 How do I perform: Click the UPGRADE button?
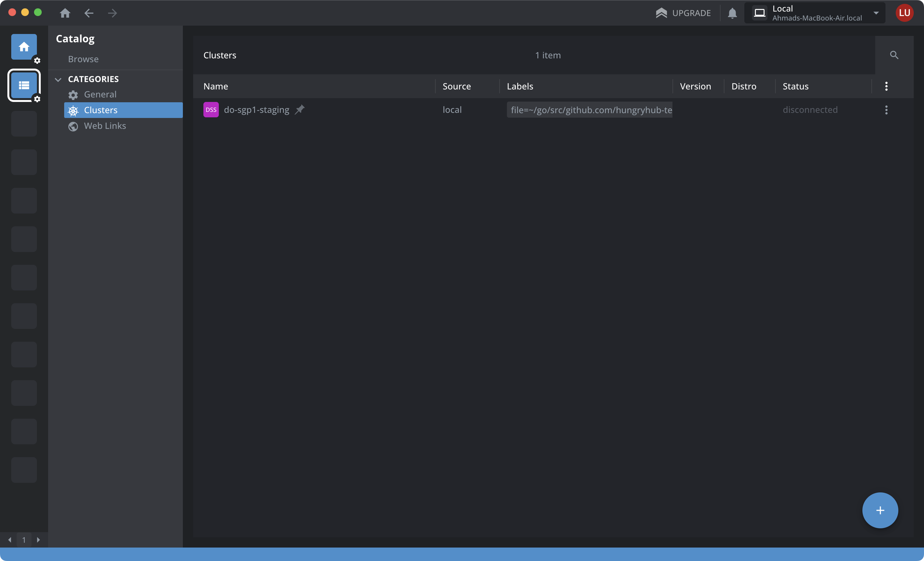(x=683, y=13)
